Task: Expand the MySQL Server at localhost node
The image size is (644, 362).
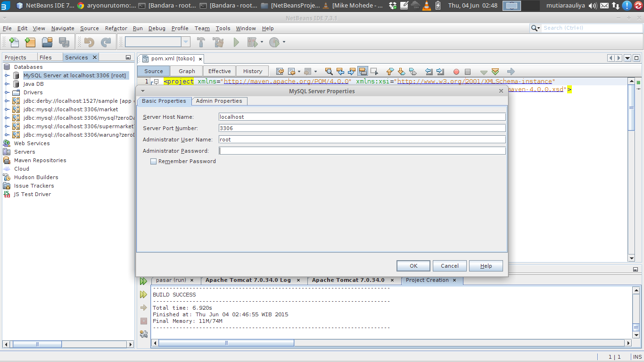Action: coord(7,75)
